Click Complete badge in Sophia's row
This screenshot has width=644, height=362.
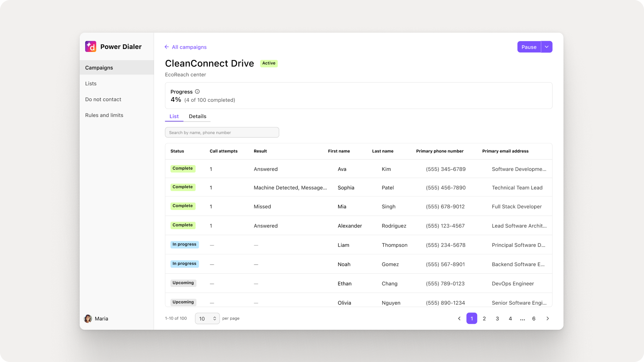(x=183, y=187)
